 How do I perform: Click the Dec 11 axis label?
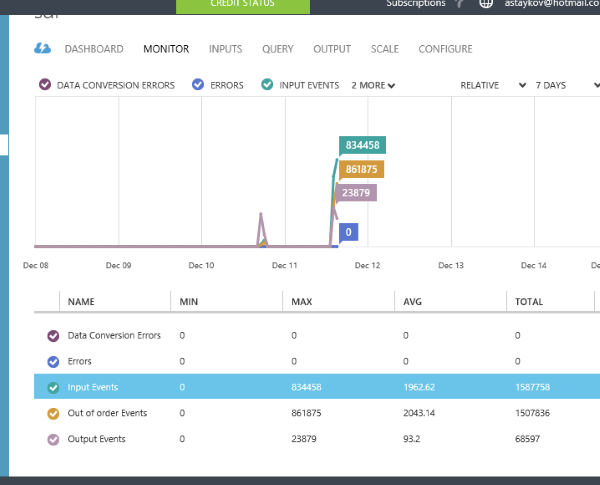284,265
